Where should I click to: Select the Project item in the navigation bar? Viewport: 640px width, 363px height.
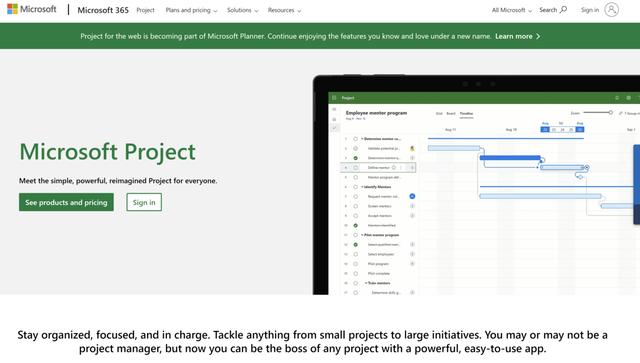pos(145,10)
